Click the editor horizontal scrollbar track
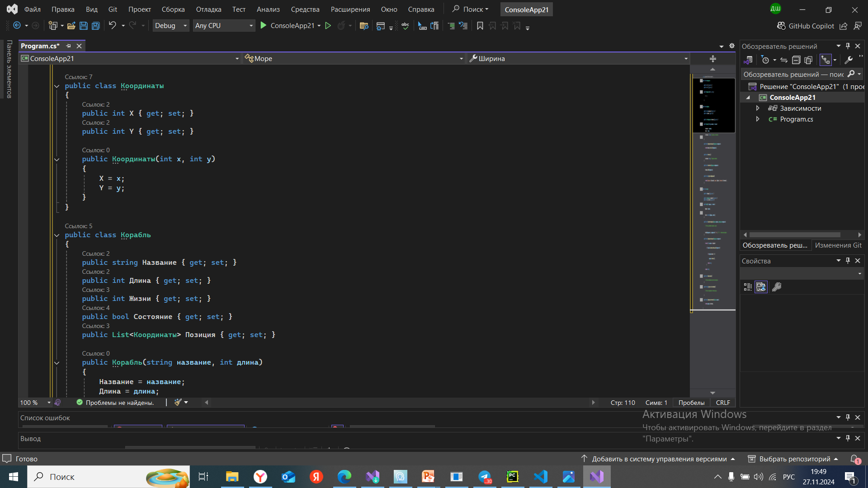 coord(400,403)
